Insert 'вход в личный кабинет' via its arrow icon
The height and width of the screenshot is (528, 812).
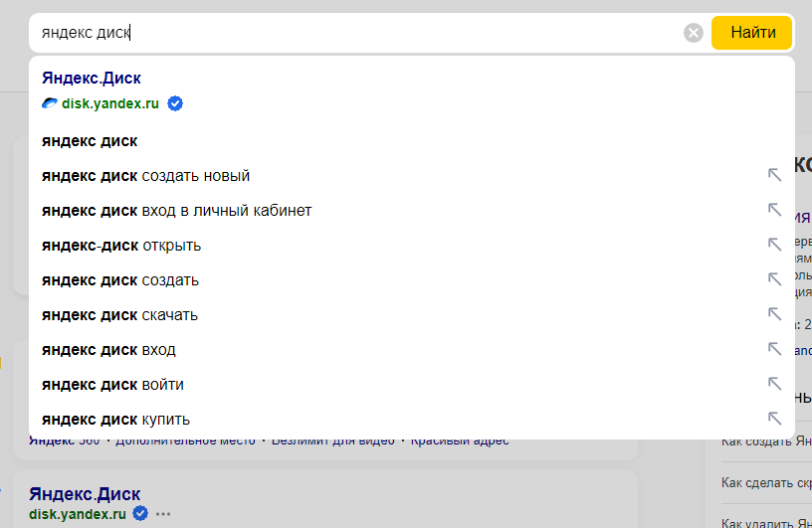774,210
